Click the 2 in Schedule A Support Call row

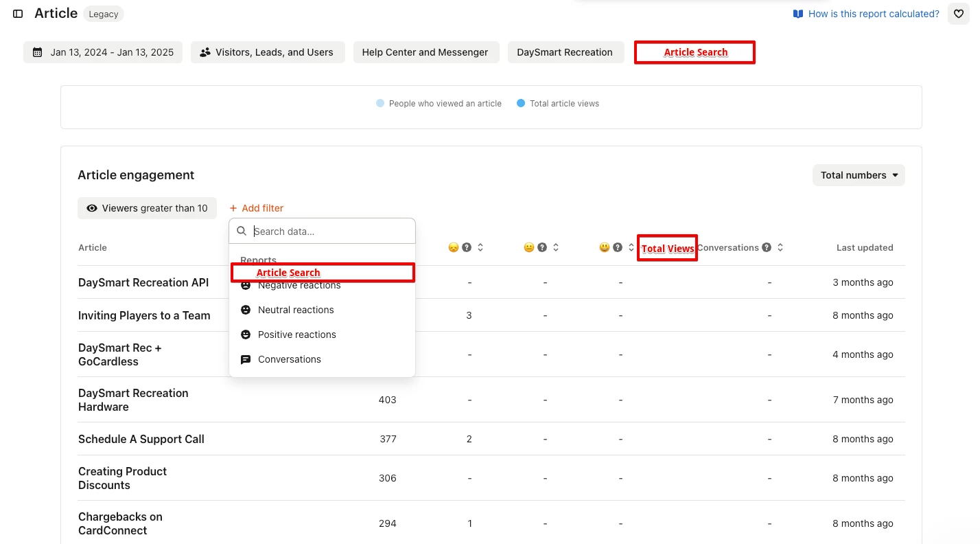point(469,439)
